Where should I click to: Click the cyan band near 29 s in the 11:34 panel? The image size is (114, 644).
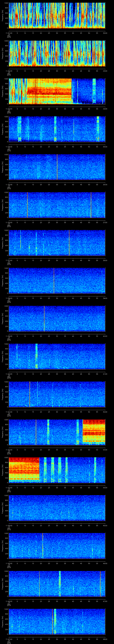click(55, 129)
